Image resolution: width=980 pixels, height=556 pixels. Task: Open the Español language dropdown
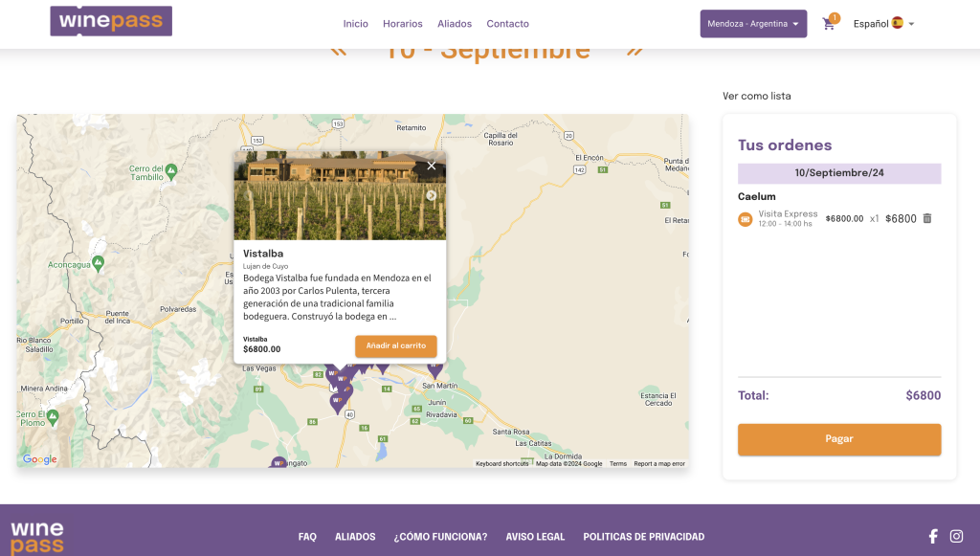pos(883,24)
